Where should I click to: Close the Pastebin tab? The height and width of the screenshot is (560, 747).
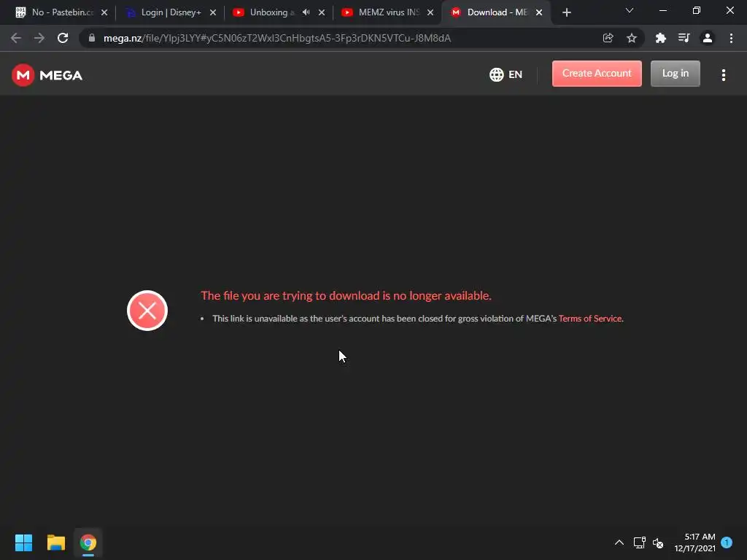pyautogui.click(x=104, y=12)
